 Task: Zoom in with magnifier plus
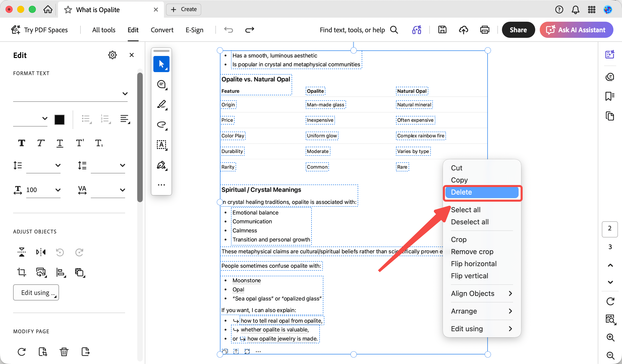pyautogui.click(x=610, y=337)
